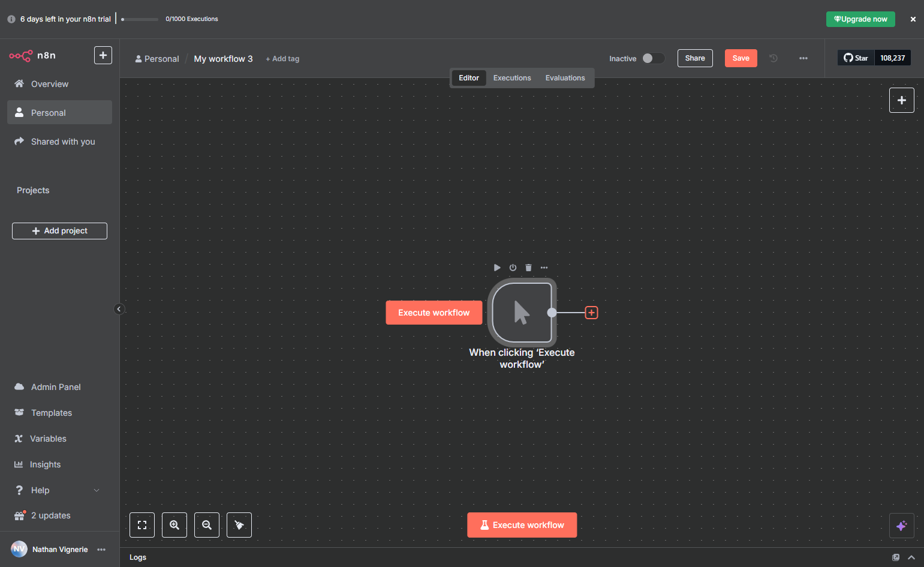The height and width of the screenshot is (567, 924).
Task: Delete the trigger node with trash icon
Action: point(528,268)
